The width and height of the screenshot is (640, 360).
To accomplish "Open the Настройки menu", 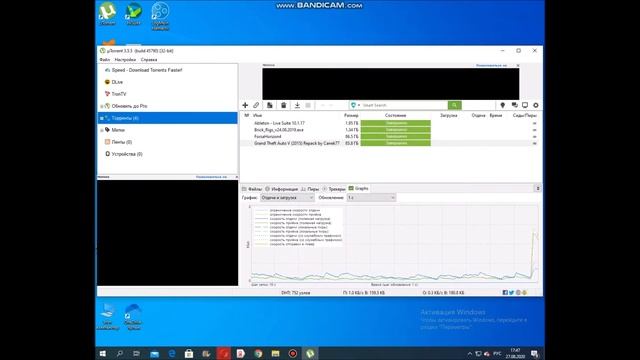I will pos(125,60).
